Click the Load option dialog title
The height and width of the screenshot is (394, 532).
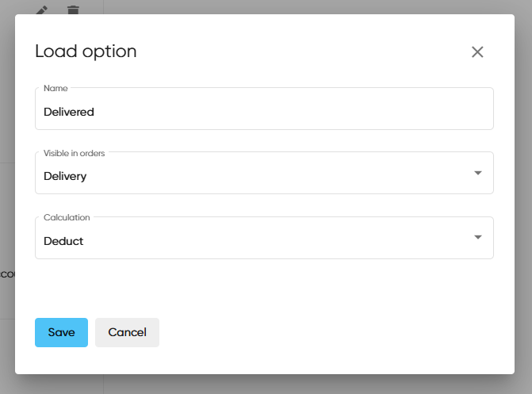86,52
